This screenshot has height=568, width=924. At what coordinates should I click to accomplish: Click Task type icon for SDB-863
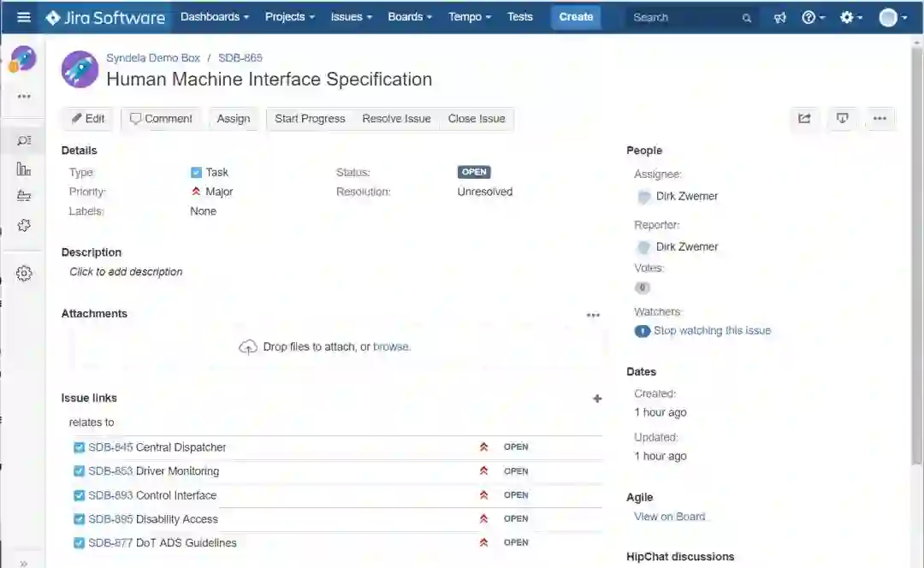click(x=79, y=471)
